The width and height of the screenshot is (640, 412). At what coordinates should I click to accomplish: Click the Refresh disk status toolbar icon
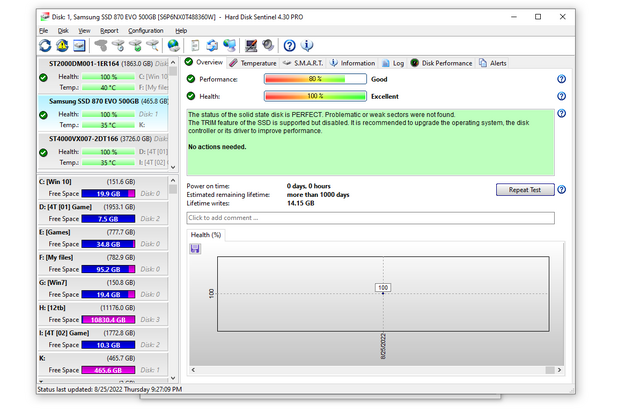(46, 46)
